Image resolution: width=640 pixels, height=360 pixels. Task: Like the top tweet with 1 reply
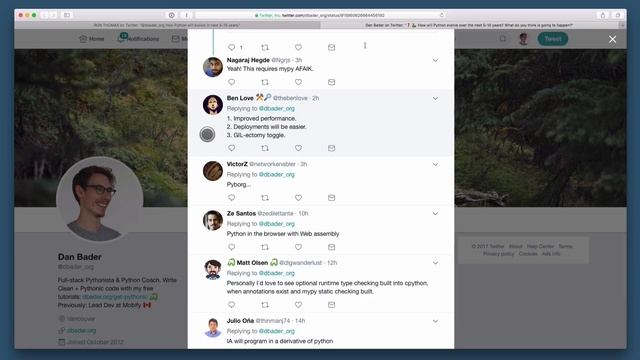[298, 47]
